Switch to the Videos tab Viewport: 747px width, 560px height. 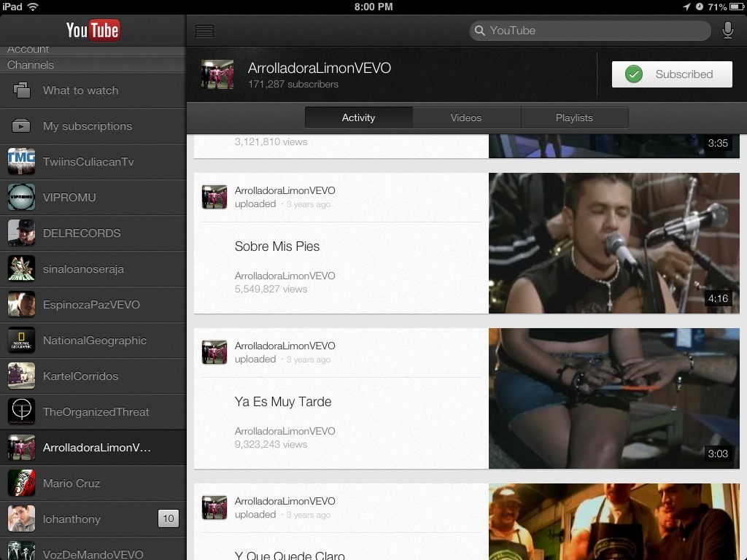pyautogui.click(x=466, y=117)
